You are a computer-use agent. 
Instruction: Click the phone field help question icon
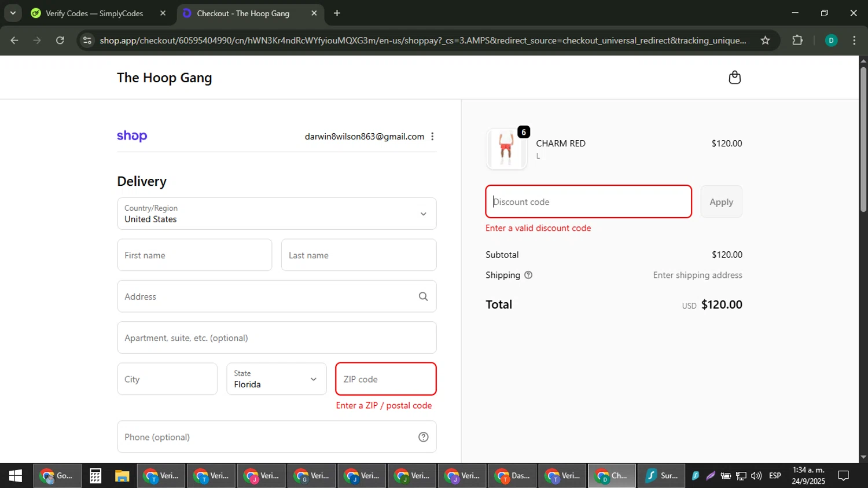424,437
